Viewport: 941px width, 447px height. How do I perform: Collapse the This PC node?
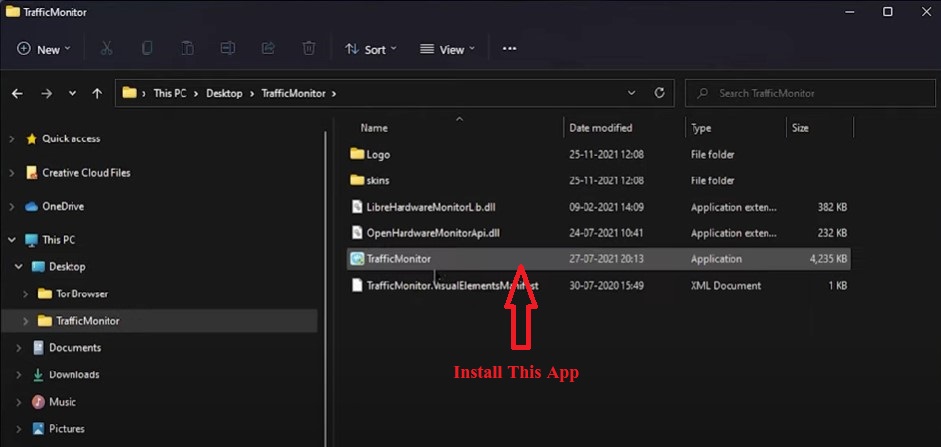(x=11, y=240)
